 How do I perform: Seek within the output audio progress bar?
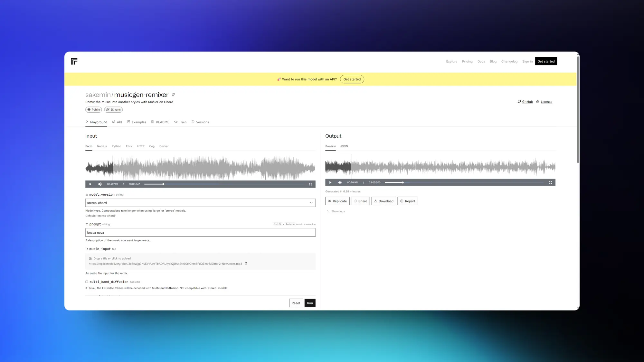click(x=464, y=182)
